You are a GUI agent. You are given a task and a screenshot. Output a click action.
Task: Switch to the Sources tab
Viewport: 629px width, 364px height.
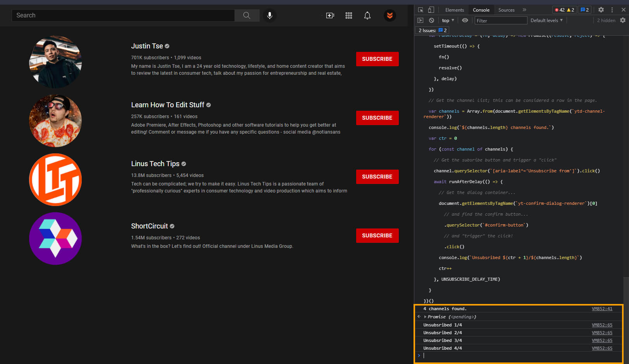click(x=507, y=10)
